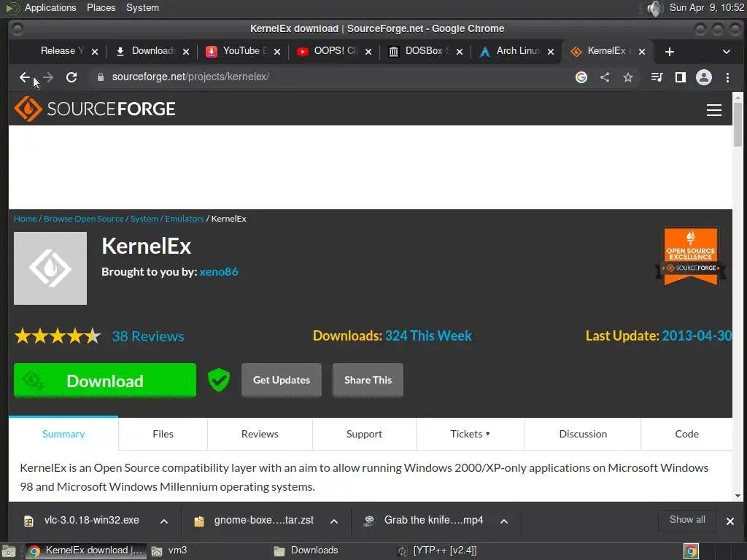The height and width of the screenshot is (560, 747).
Task: Click the Emulators breadcrumb link
Action: [x=185, y=219]
